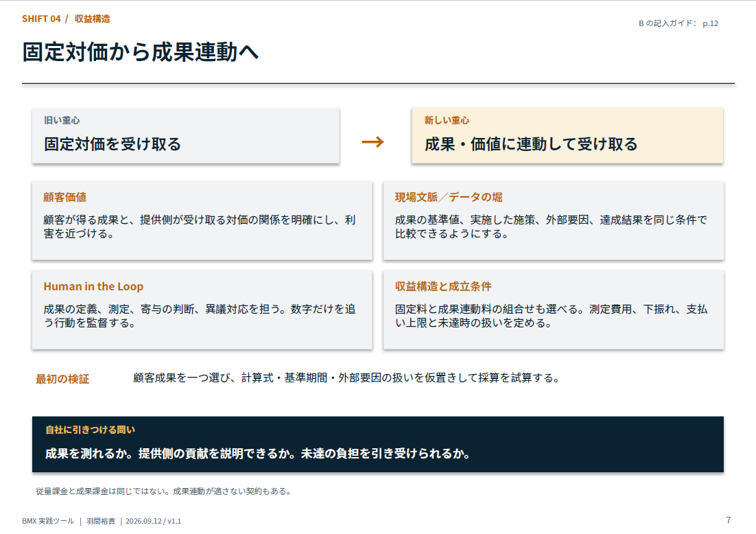Image resolution: width=756 pixels, height=534 pixels.
Task: Click the '2026.09.12 / v1.1' footer text
Action: point(153,521)
